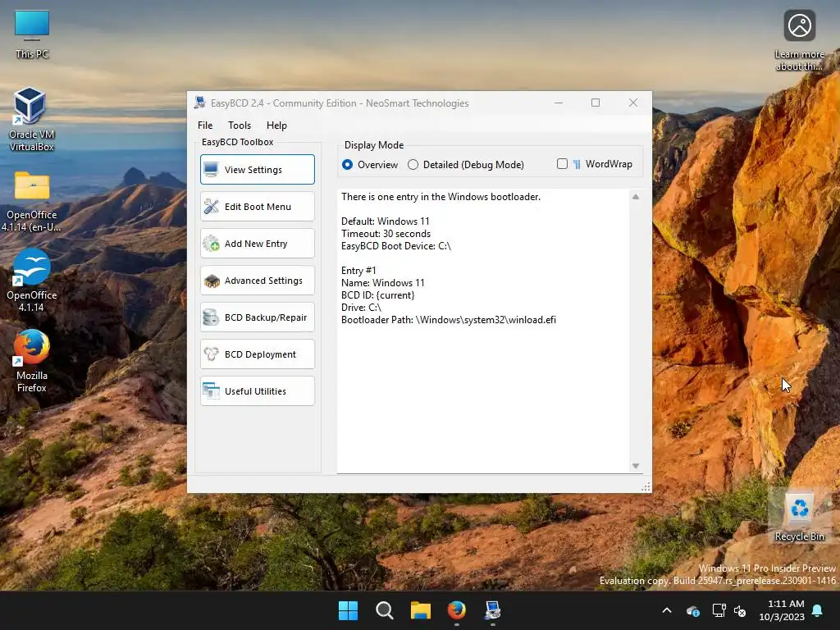Open Advanced Settings in the toolbox

click(x=257, y=281)
